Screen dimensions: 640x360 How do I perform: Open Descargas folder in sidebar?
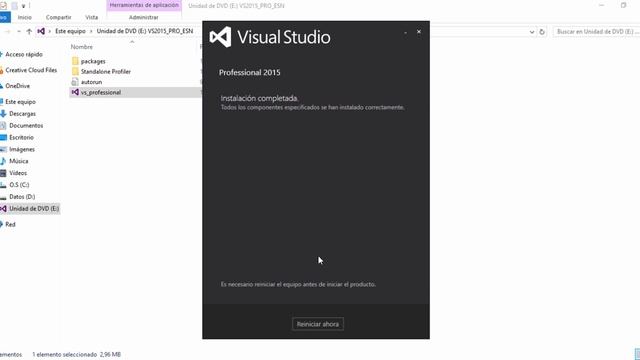coord(22,114)
